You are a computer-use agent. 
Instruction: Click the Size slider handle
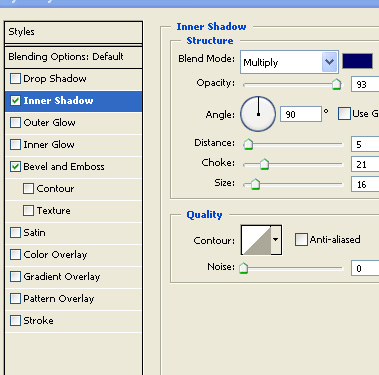coord(255,184)
